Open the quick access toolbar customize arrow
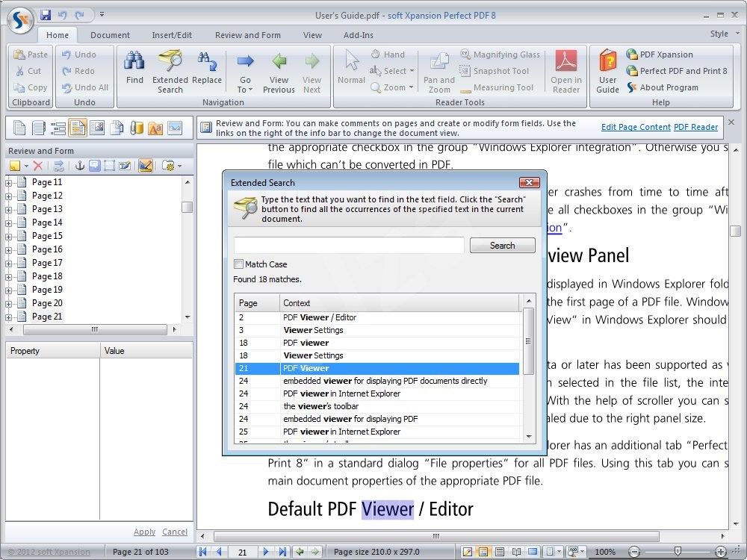The image size is (747, 560). coord(102,15)
